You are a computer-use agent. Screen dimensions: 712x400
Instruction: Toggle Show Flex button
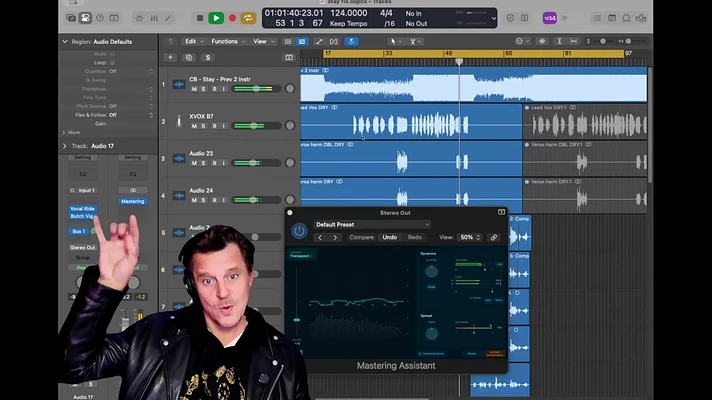[x=334, y=42]
